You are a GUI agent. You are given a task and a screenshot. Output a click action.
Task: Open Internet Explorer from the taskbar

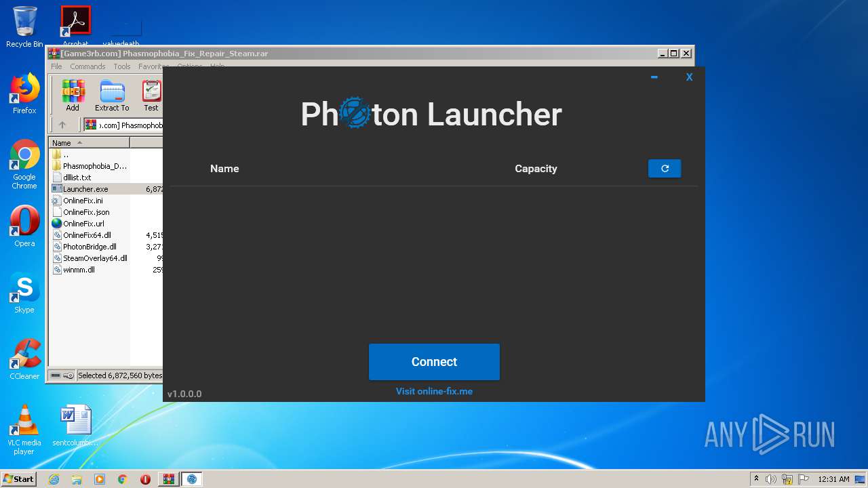click(x=54, y=479)
